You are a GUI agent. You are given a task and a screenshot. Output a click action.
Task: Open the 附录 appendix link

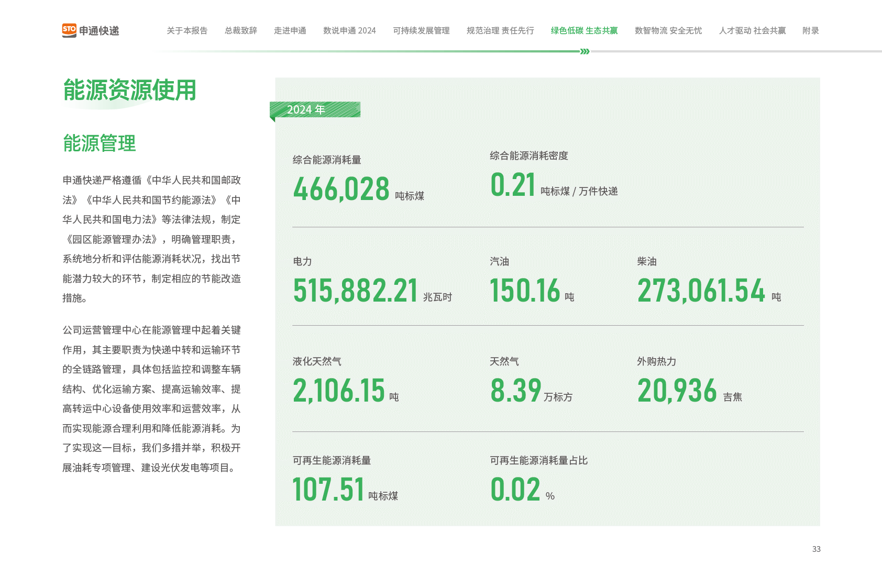(810, 30)
